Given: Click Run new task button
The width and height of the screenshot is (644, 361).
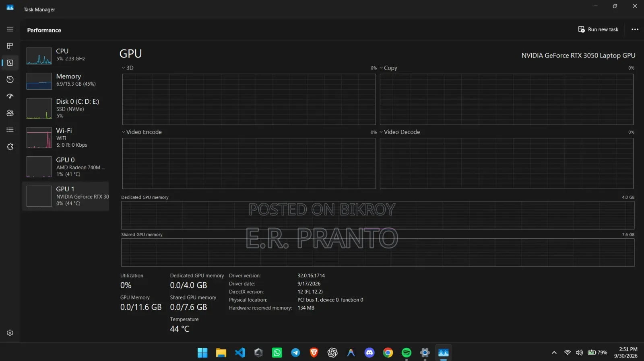Looking at the screenshot, I should pyautogui.click(x=598, y=29).
